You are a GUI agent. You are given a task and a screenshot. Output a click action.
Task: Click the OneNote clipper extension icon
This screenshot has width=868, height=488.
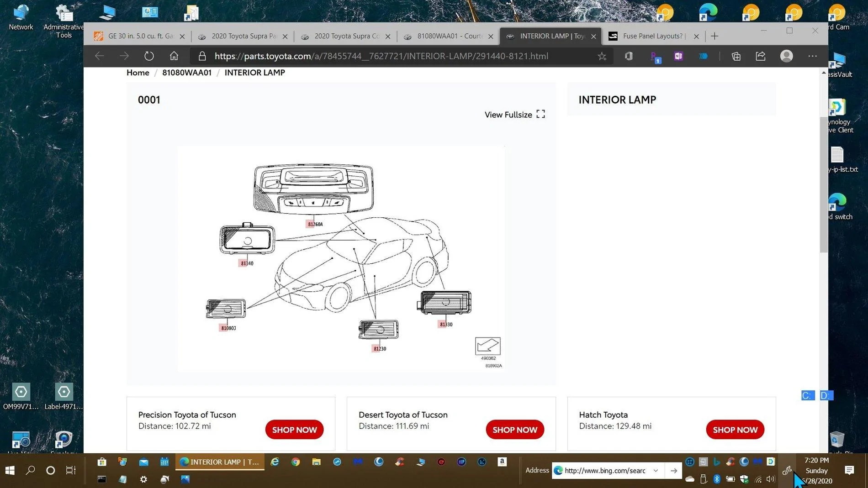678,56
